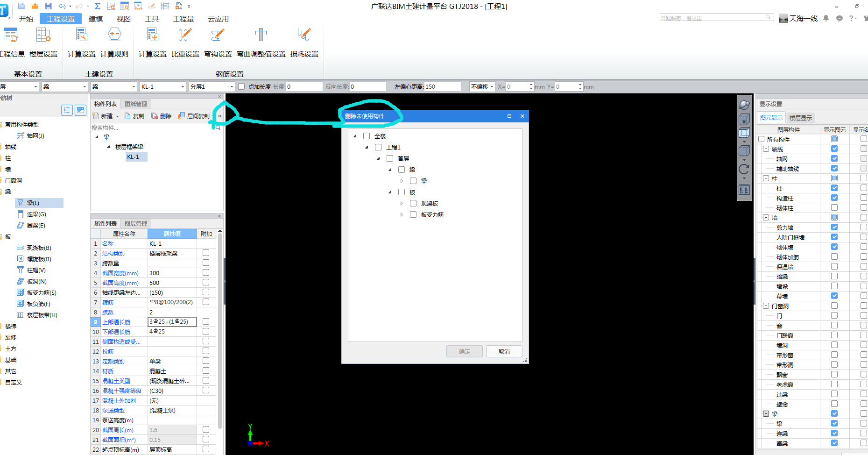Click the 名称 property link

click(108, 243)
